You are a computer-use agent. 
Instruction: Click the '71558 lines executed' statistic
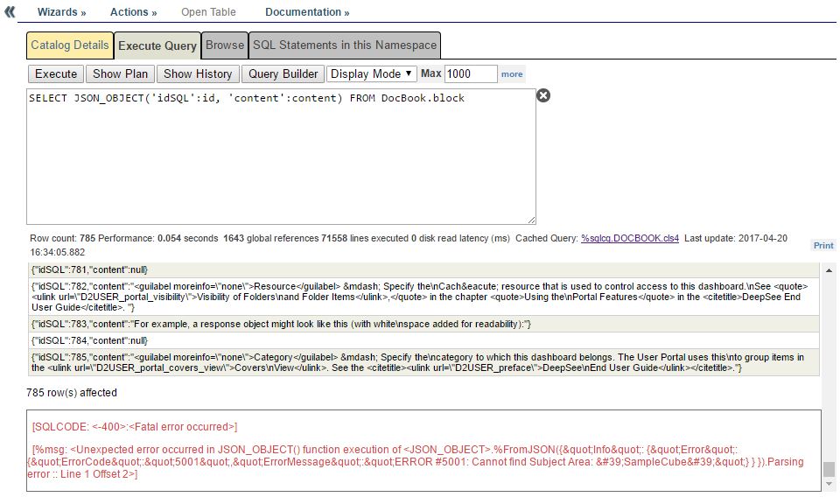pos(365,238)
